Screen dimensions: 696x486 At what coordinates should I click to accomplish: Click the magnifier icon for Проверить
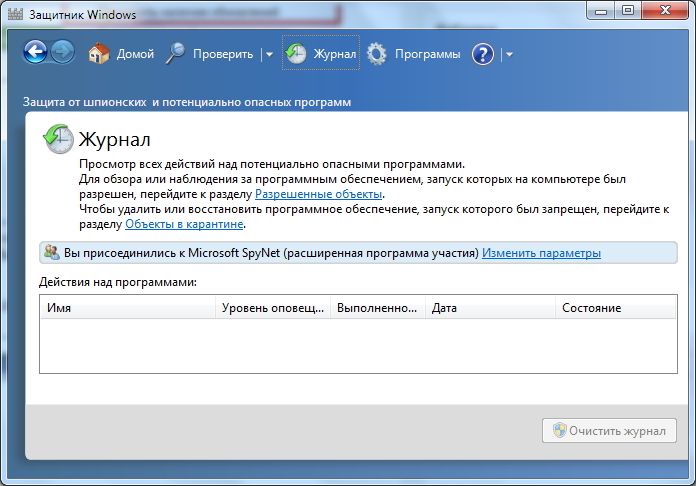(176, 54)
